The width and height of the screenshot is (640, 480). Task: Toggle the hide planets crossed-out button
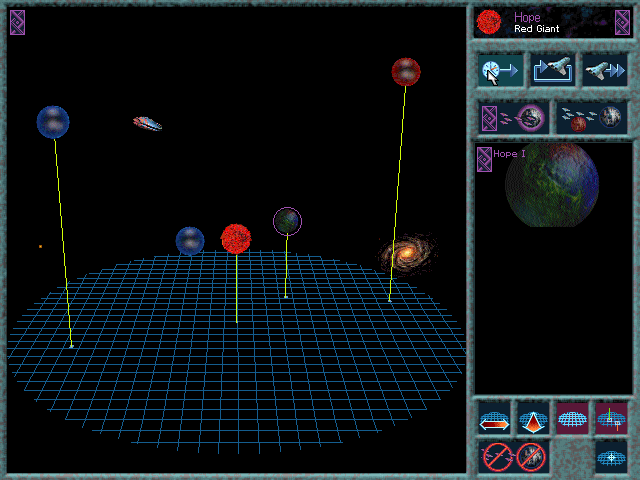[x=531, y=457]
